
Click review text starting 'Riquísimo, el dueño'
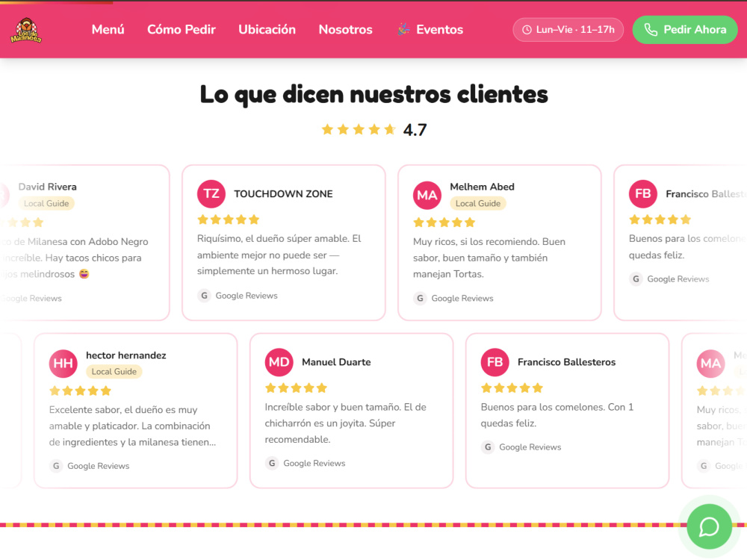click(279, 255)
